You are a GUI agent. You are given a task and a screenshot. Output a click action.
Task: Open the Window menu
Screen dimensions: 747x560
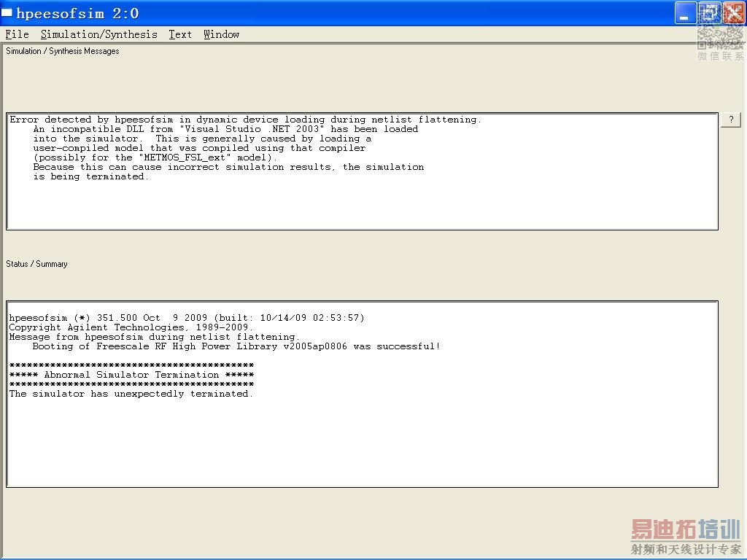(x=222, y=34)
